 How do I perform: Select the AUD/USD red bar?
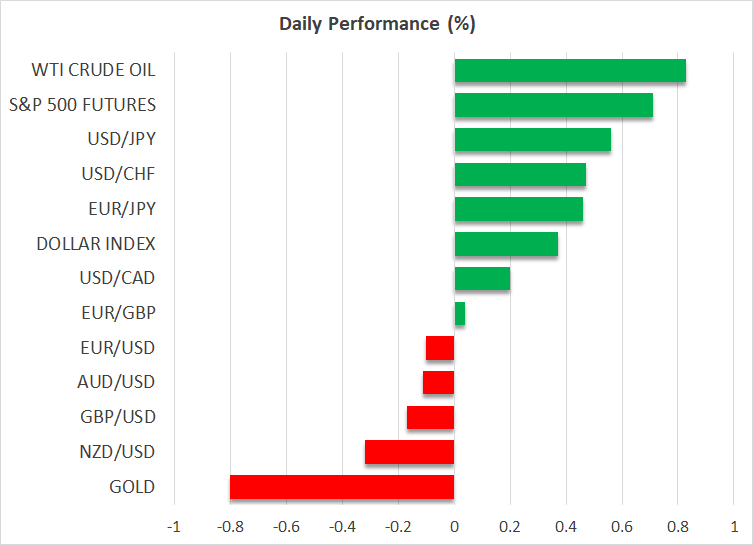[438, 383]
